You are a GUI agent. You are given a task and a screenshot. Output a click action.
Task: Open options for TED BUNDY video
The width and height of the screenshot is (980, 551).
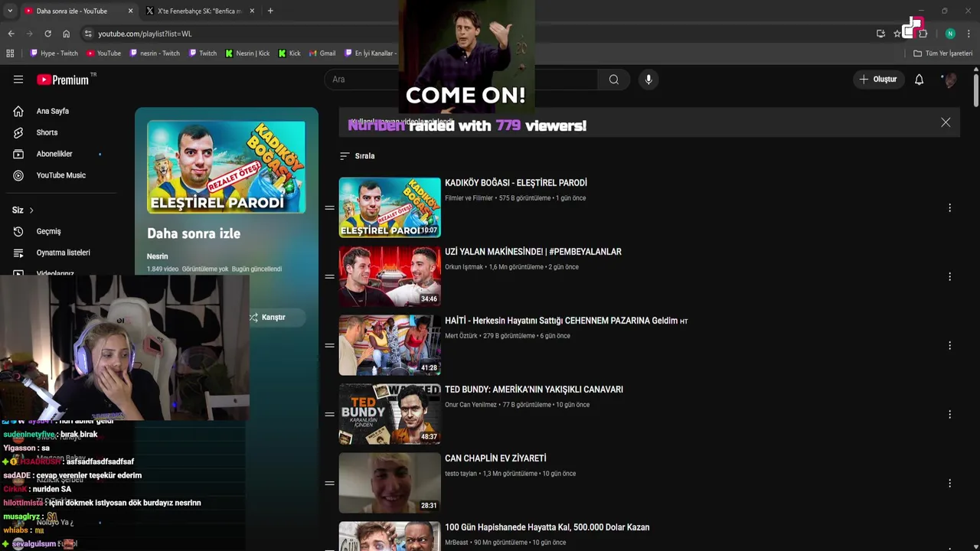[x=949, y=414]
